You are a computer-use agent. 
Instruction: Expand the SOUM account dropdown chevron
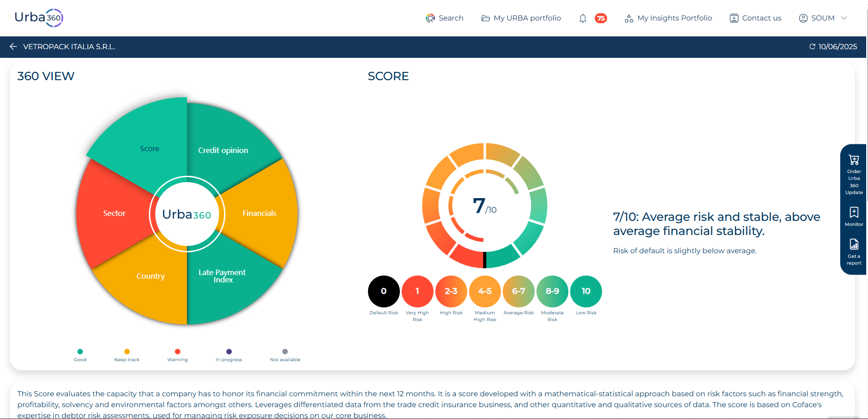844,18
